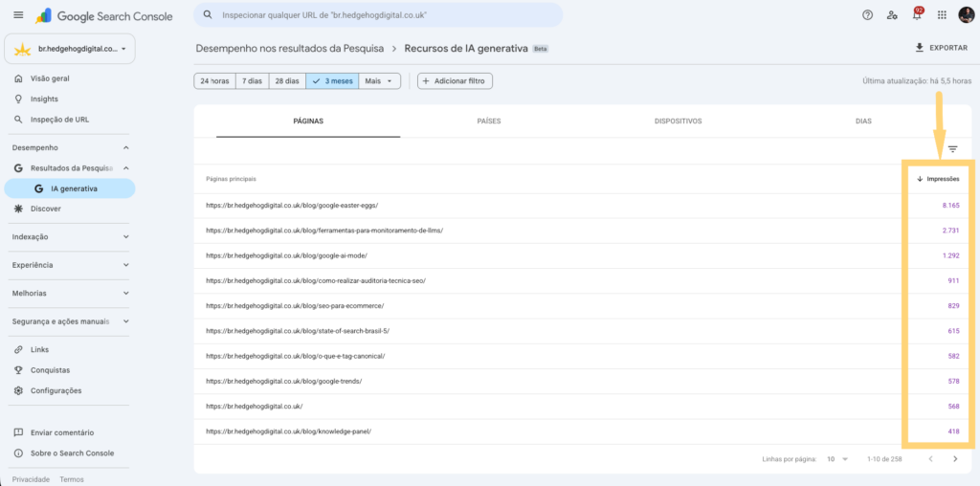Open the Google apps grid
The height and width of the screenshot is (486, 980).
942,15
